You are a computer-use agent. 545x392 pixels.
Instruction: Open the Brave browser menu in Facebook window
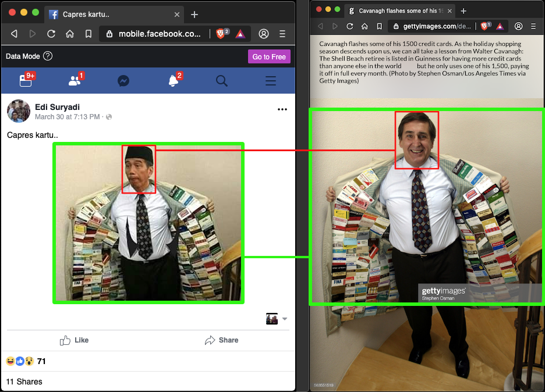(282, 34)
